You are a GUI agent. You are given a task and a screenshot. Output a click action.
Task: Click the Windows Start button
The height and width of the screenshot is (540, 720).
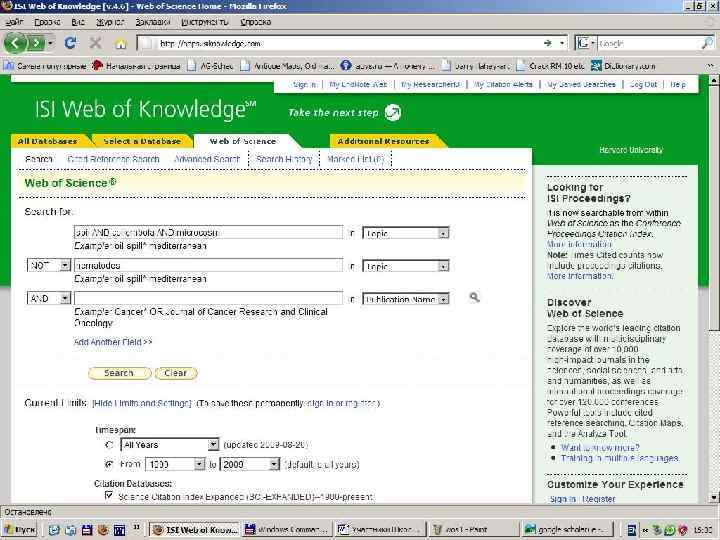(x=20, y=530)
